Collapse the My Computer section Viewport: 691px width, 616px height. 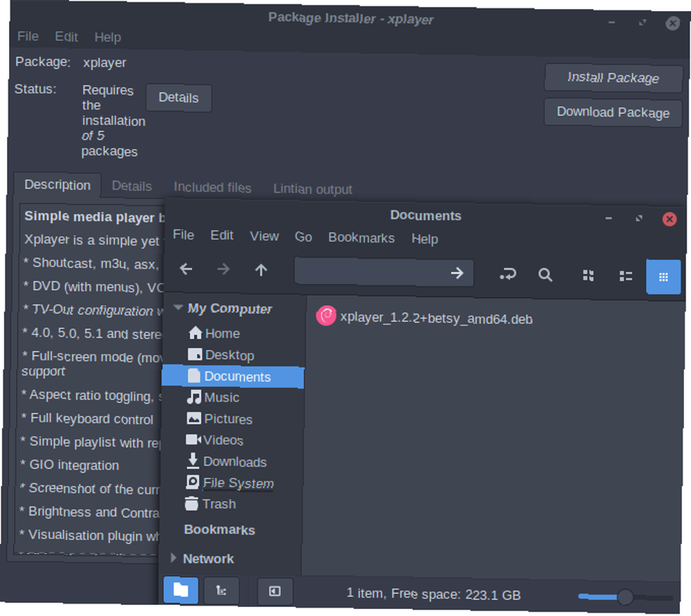coord(178,307)
